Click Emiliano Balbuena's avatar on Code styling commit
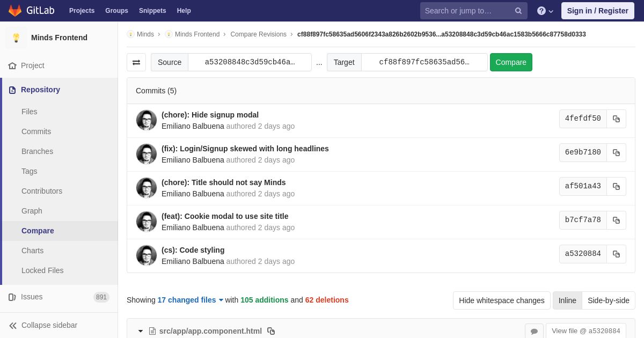The image size is (644, 338). pos(147,255)
